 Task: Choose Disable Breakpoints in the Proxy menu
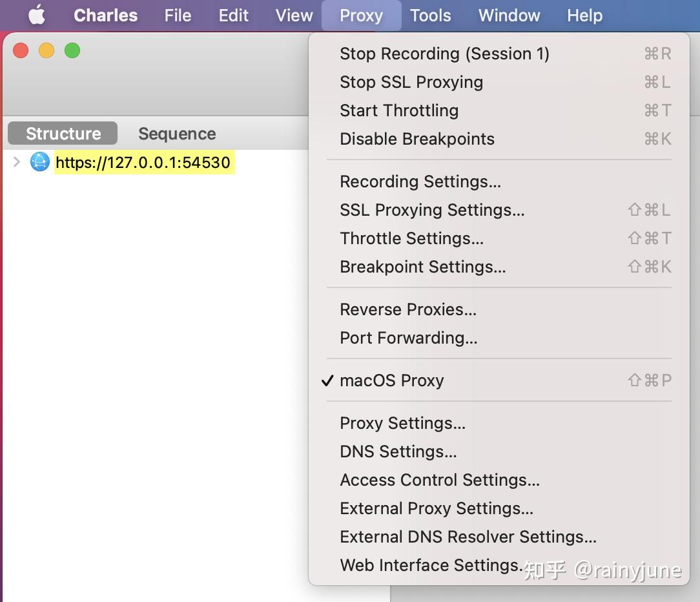(x=417, y=139)
